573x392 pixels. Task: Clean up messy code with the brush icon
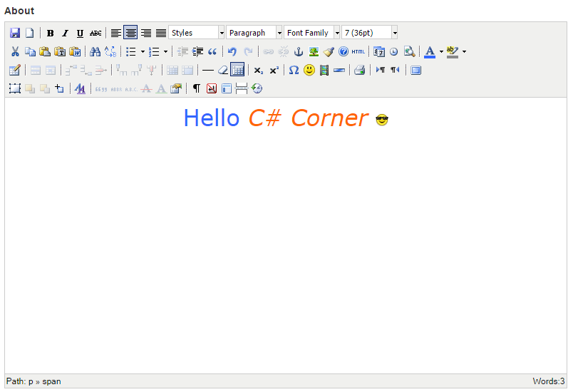point(329,51)
